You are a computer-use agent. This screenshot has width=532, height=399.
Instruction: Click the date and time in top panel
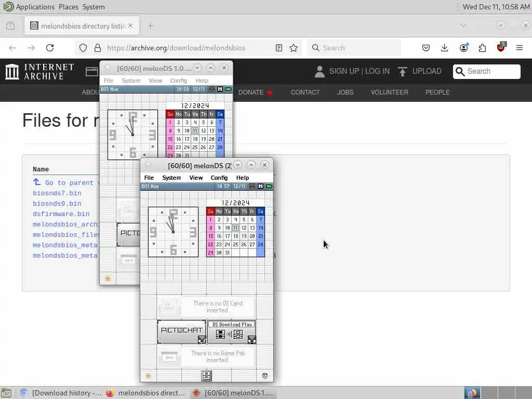coord(496,7)
